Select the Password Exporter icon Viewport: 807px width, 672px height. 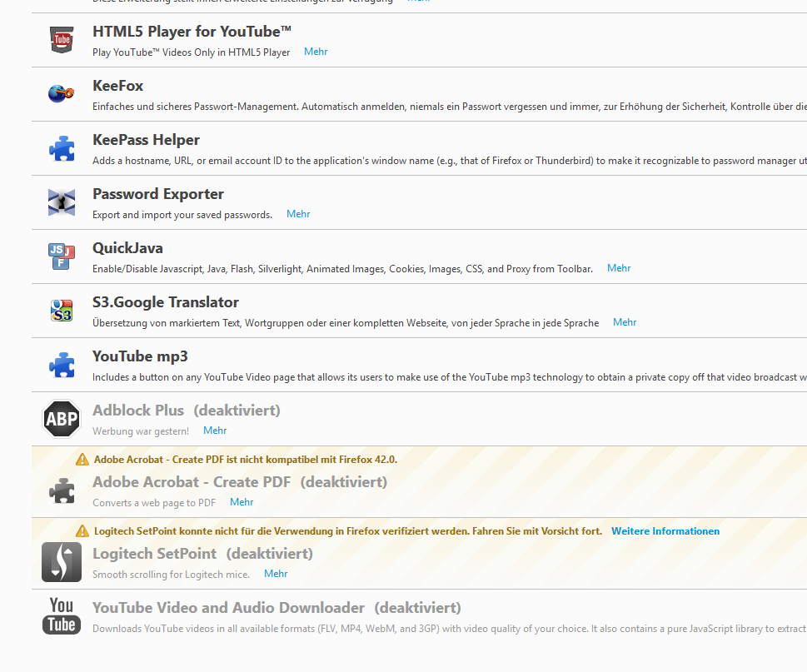(x=62, y=202)
